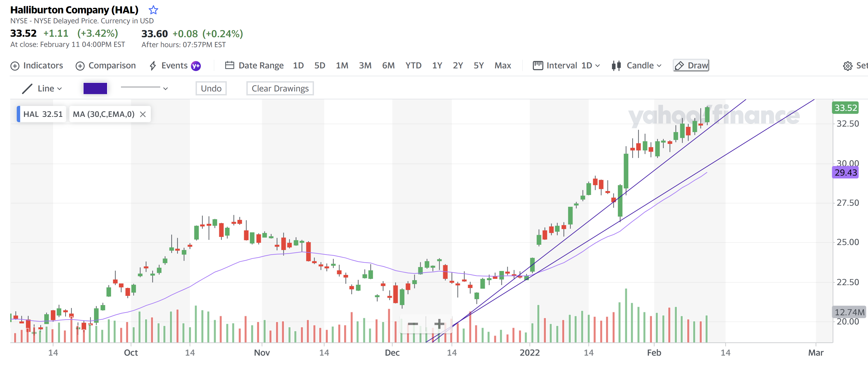The image size is (868, 369).
Task: Click the calendar icon beside Date Range
Action: click(x=229, y=65)
